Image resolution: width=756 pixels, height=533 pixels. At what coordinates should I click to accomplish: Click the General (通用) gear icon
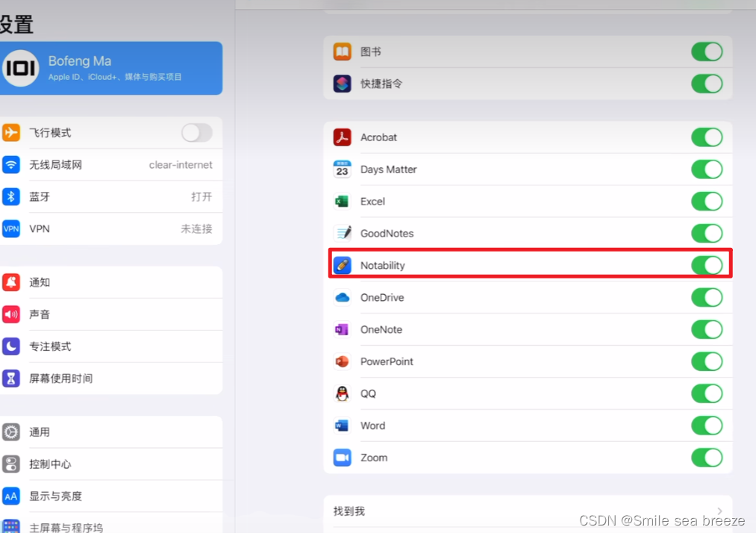pyautogui.click(x=11, y=432)
